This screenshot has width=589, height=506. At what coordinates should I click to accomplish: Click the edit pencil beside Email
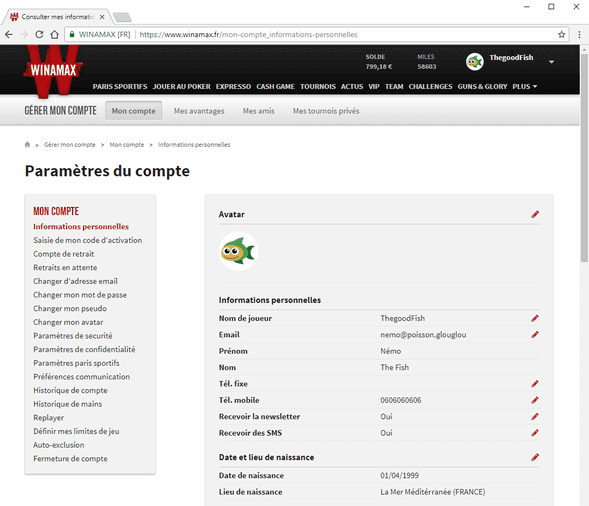[535, 334]
